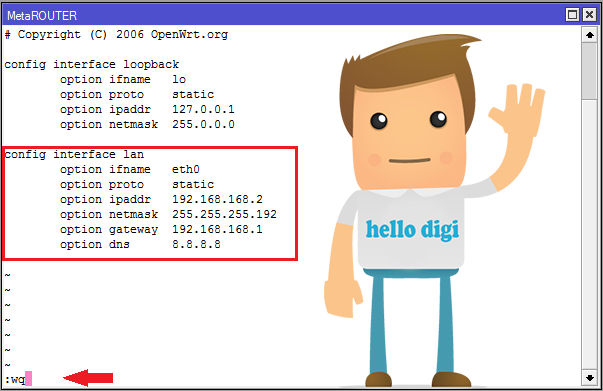Click the 'option dns' label
Viewport: 603px width, 391px height.
95,244
